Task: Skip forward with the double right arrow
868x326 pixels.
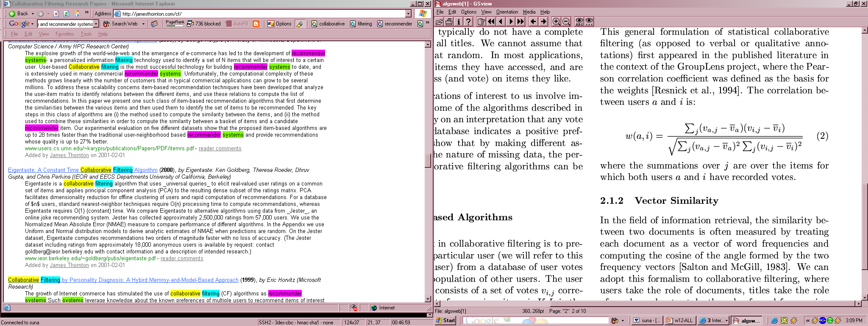Action: point(521,22)
